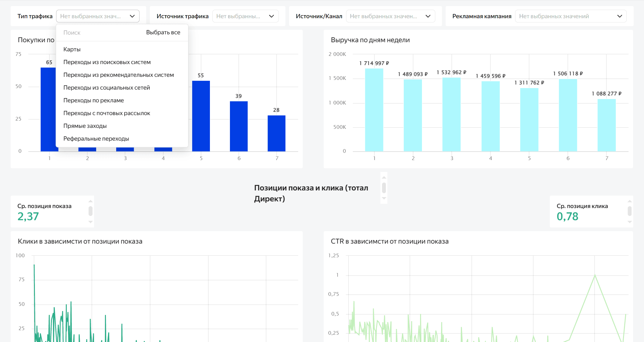
Task: Click chevron arrow of Рекламная кампания filter
Action: pos(620,16)
